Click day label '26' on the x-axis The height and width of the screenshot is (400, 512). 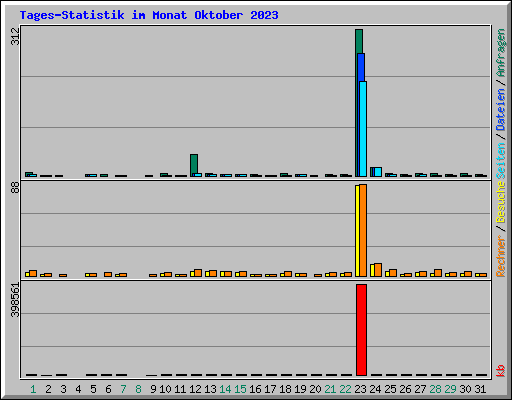coord(405,389)
